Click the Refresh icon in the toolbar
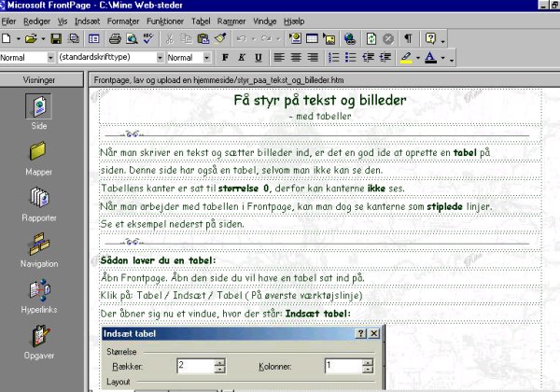The width and height of the screenshot is (560, 392). click(x=371, y=38)
